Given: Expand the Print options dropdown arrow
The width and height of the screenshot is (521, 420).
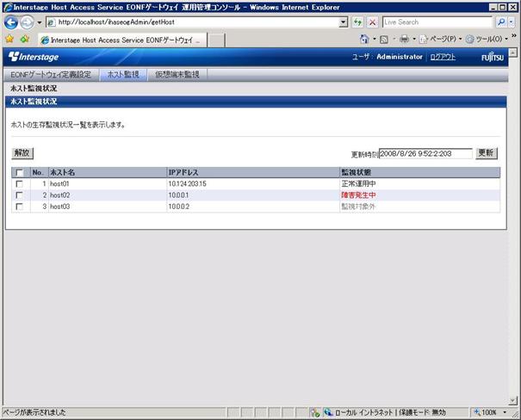Looking at the screenshot, I should pyautogui.click(x=414, y=40).
